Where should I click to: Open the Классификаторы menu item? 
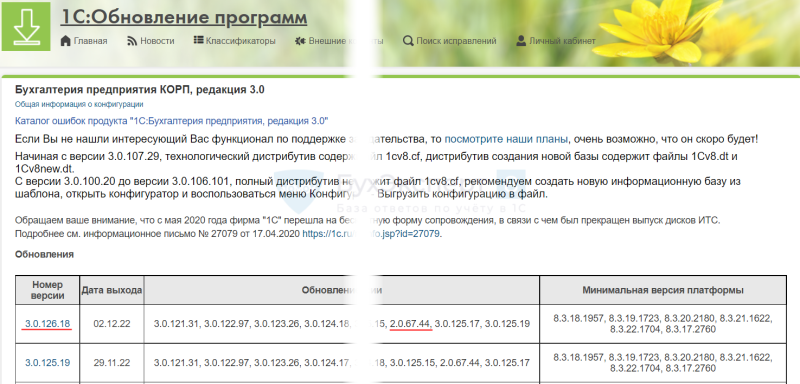point(241,41)
